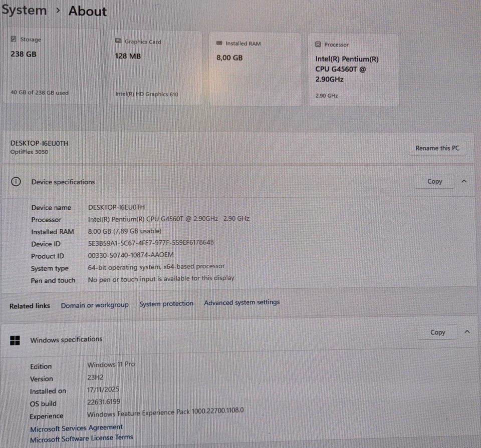Click the Pen and touch label
This screenshot has width=481, height=448.
53,280
